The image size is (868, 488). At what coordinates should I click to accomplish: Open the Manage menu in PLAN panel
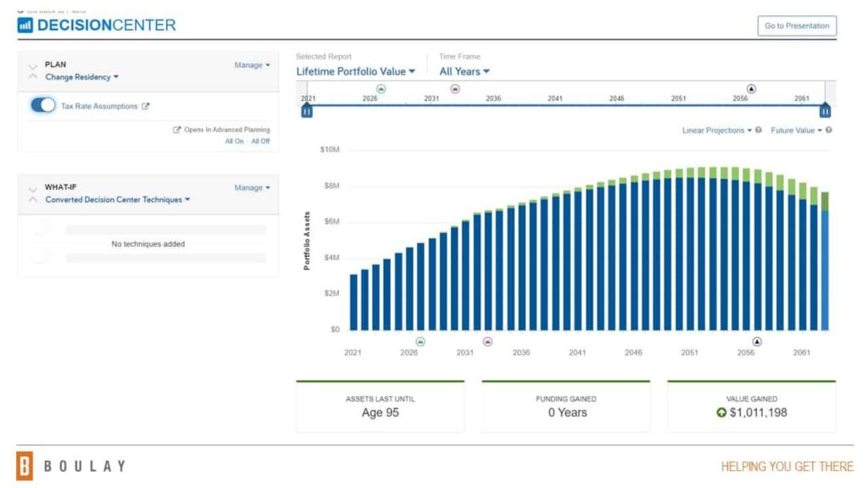pyautogui.click(x=252, y=65)
